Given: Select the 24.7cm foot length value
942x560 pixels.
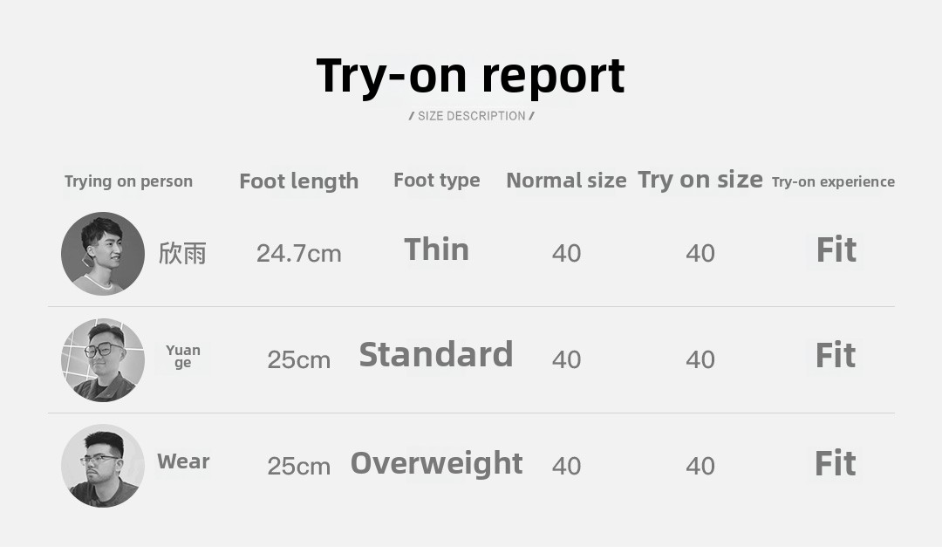Looking at the screenshot, I should pyautogui.click(x=298, y=254).
